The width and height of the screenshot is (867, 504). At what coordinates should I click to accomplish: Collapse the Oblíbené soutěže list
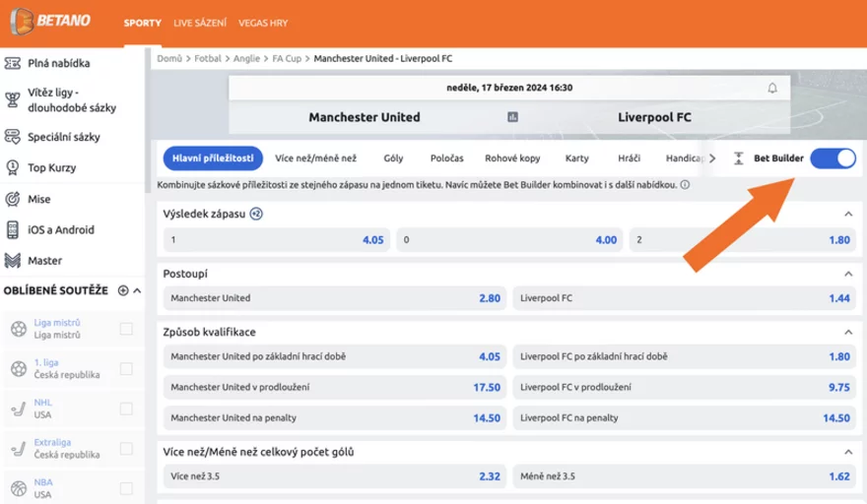pos(137,290)
